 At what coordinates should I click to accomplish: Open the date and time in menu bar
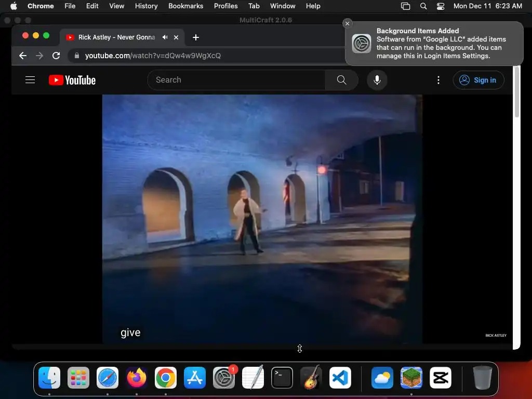pos(487,6)
